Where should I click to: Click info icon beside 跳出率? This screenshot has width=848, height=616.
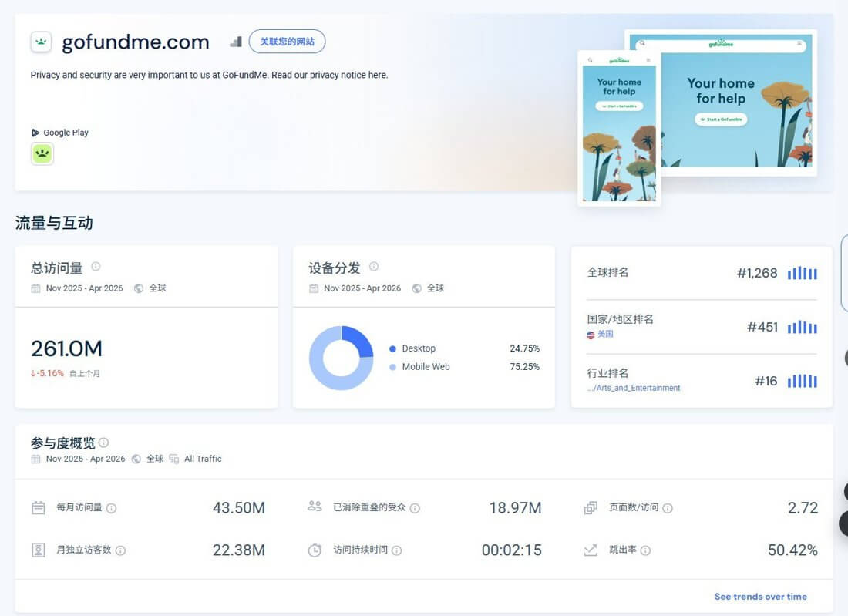point(646,550)
